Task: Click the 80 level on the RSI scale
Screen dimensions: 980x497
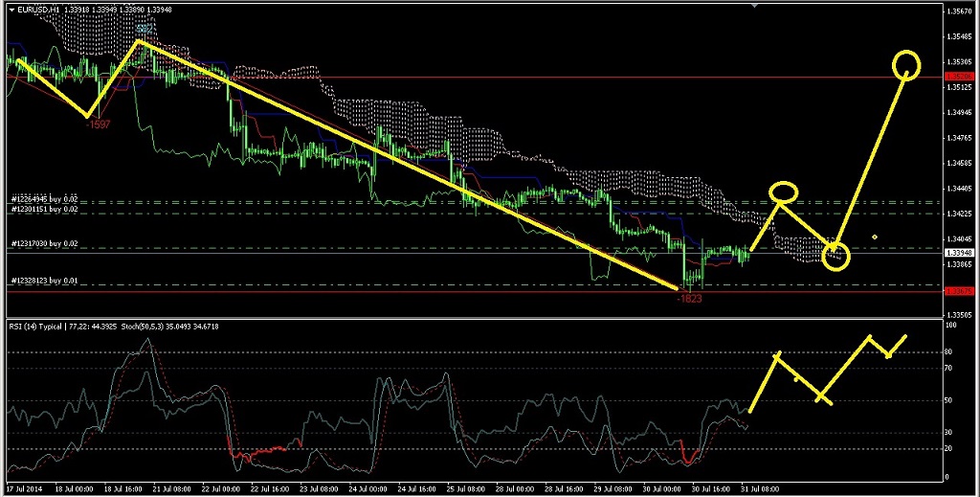Action: pyautogui.click(x=948, y=352)
